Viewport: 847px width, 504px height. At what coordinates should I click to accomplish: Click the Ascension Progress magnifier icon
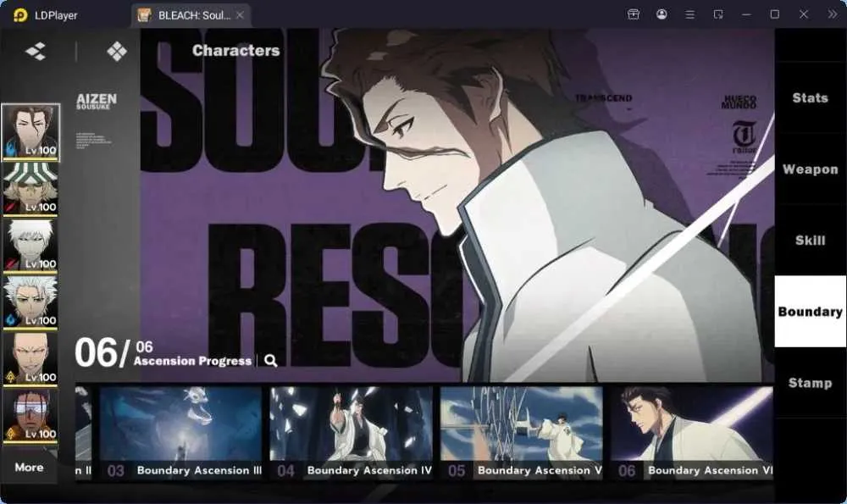tap(271, 361)
